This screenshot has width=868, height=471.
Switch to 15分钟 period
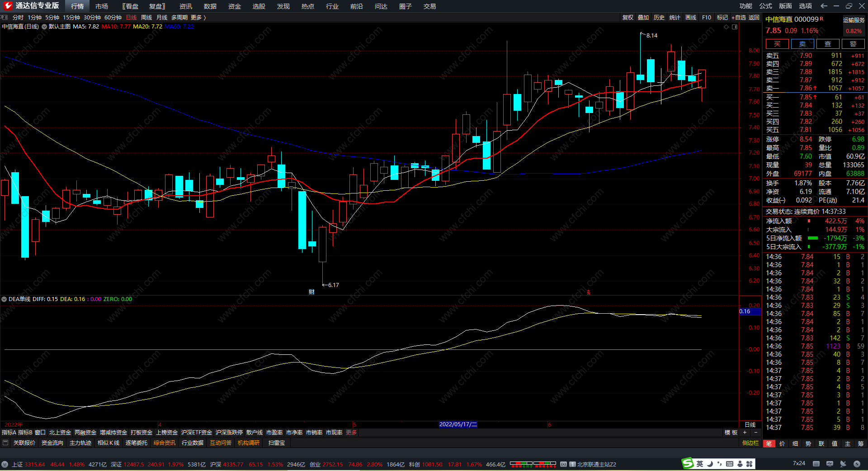[71, 17]
